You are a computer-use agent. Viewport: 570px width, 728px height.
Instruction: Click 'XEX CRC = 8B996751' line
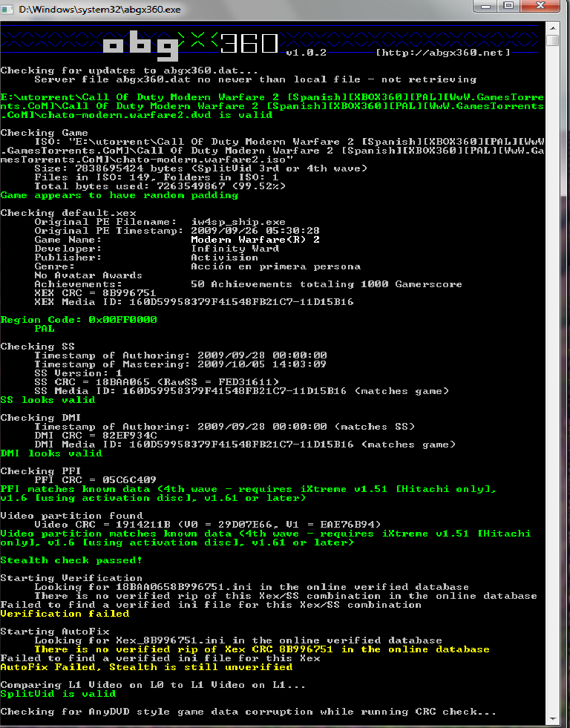95,293
